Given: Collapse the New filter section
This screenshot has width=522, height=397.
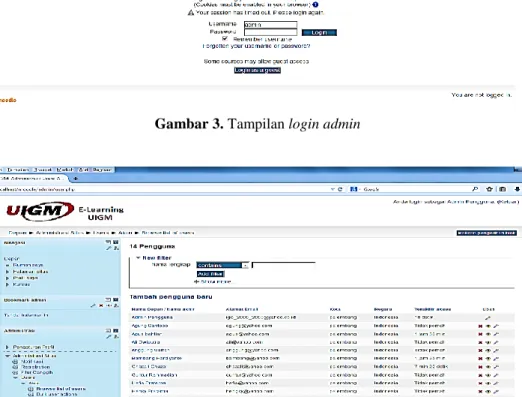Looking at the screenshot, I should 138,258.
